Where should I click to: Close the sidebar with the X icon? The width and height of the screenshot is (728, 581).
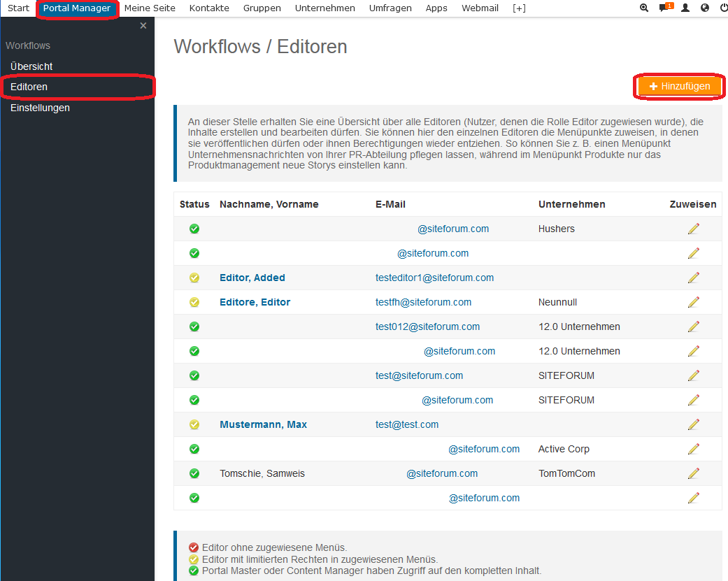143,26
